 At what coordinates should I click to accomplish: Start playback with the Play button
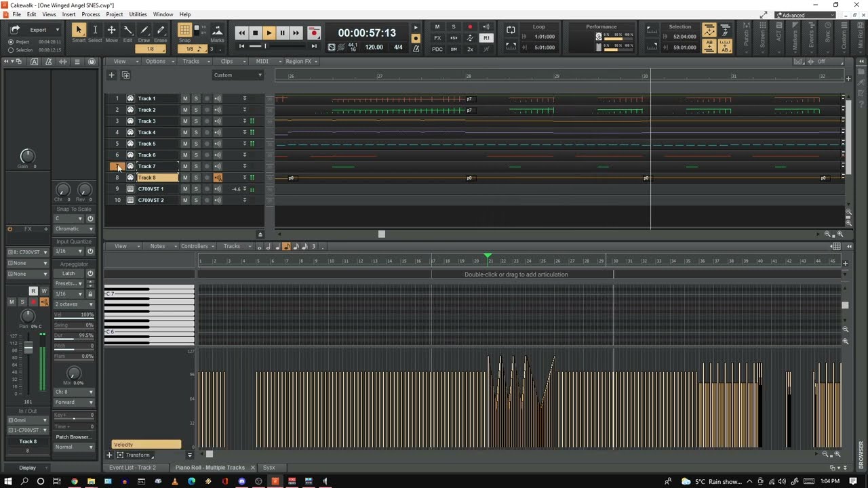pyautogui.click(x=269, y=33)
